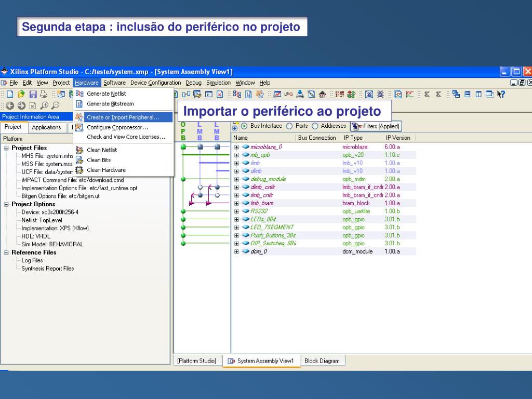Click the expand-all plus icon beside Bus Interface
This screenshot has height=399, width=532.
click(235, 128)
